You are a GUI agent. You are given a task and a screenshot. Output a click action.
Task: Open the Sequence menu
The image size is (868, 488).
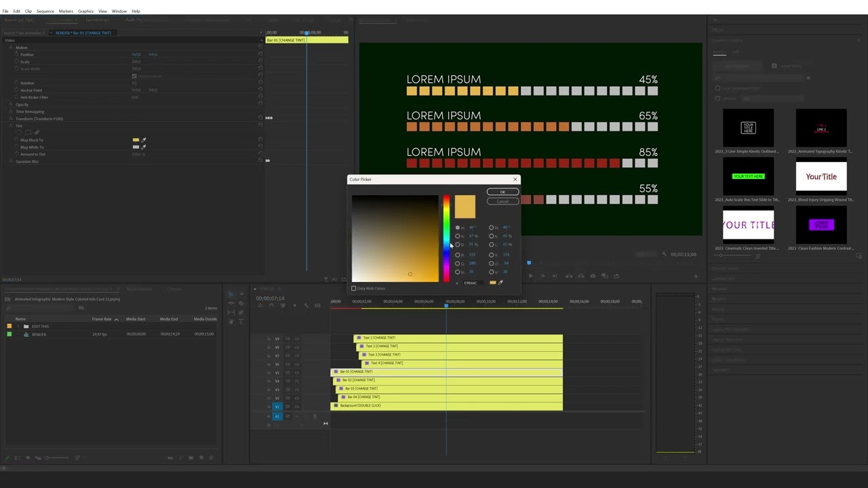[45, 11]
